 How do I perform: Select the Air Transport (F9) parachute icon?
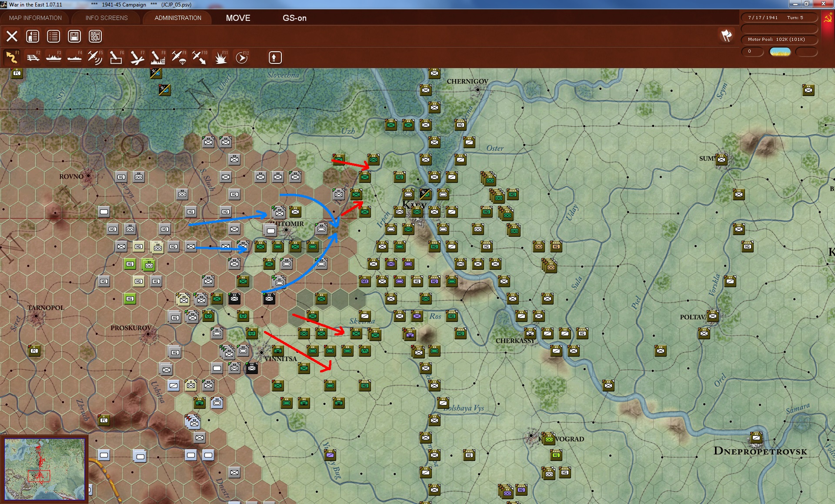click(x=179, y=57)
